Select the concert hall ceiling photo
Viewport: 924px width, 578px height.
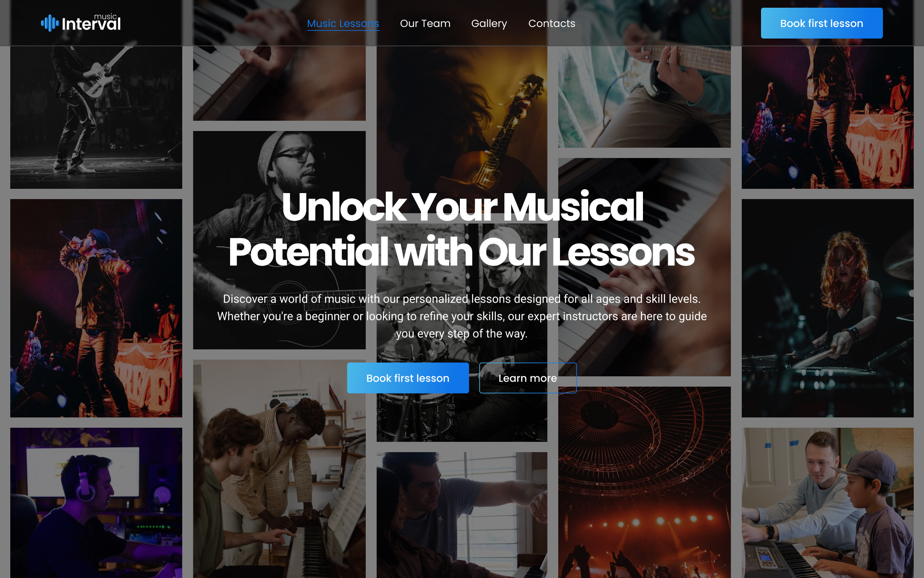(x=644, y=482)
